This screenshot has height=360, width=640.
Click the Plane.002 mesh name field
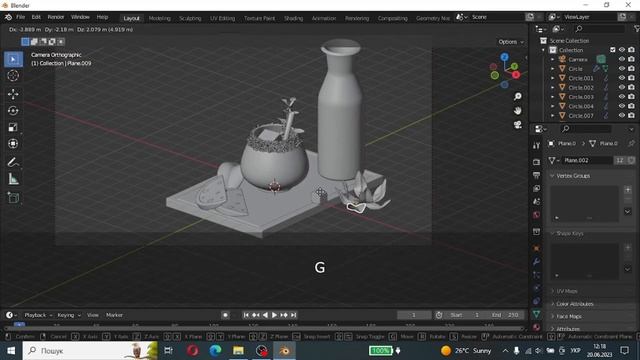587,160
